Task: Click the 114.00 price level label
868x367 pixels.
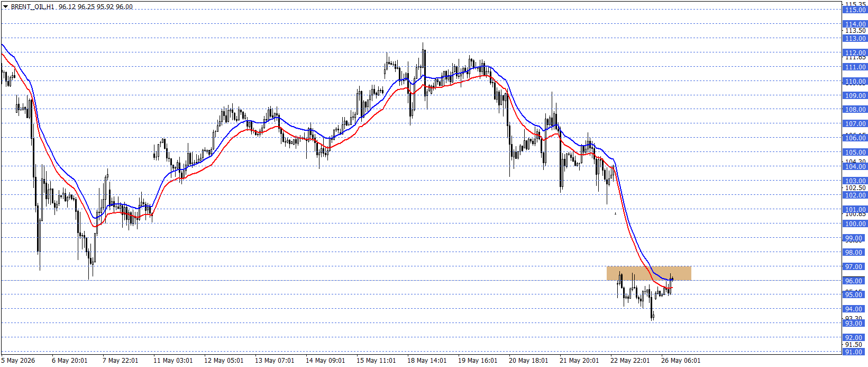Action: click(x=855, y=24)
